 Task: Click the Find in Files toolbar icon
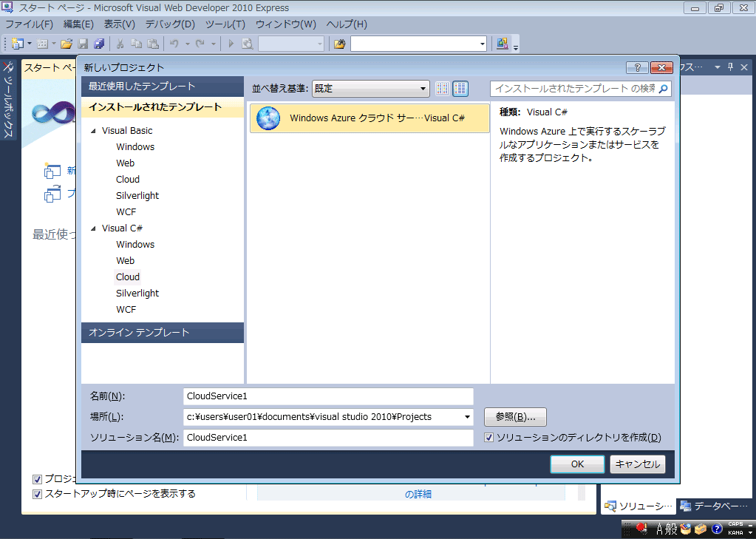click(x=339, y=44)
